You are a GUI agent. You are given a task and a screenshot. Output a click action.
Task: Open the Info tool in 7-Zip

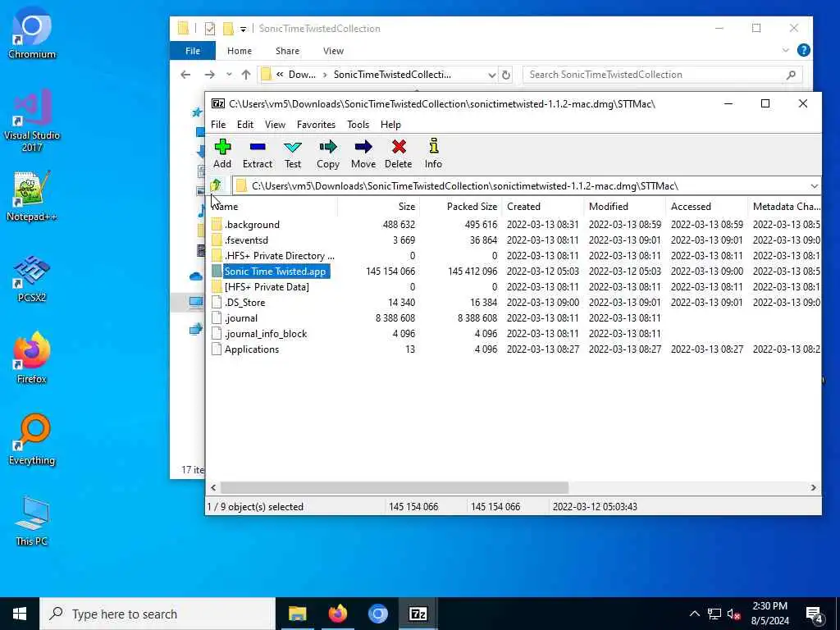(x=433, y=147)
